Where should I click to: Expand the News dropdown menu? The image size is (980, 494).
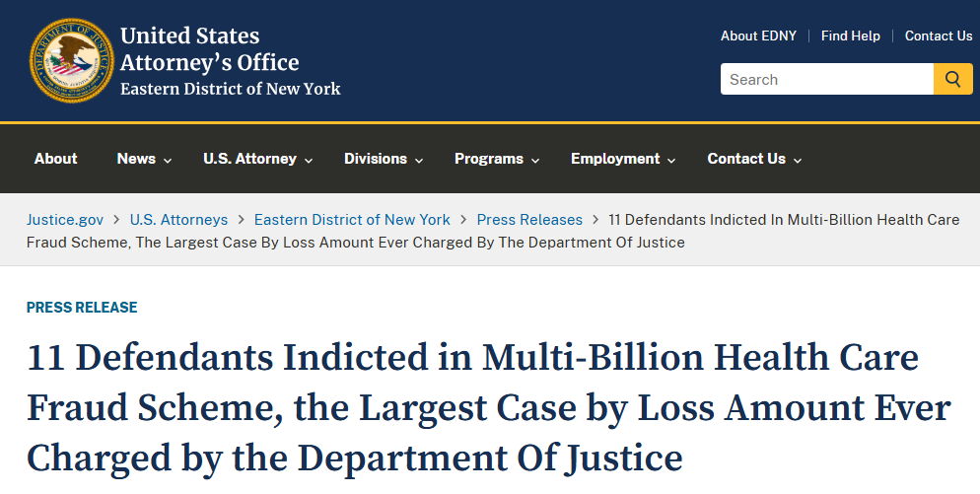coord(144,159)
